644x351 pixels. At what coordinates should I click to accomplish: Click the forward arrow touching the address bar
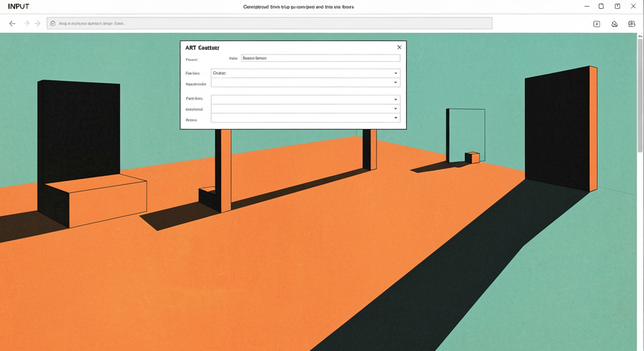point(38,23)
